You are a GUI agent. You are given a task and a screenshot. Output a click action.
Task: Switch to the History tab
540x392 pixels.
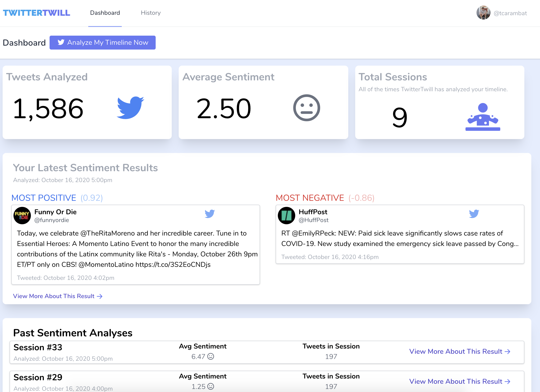tap(151, 13)
